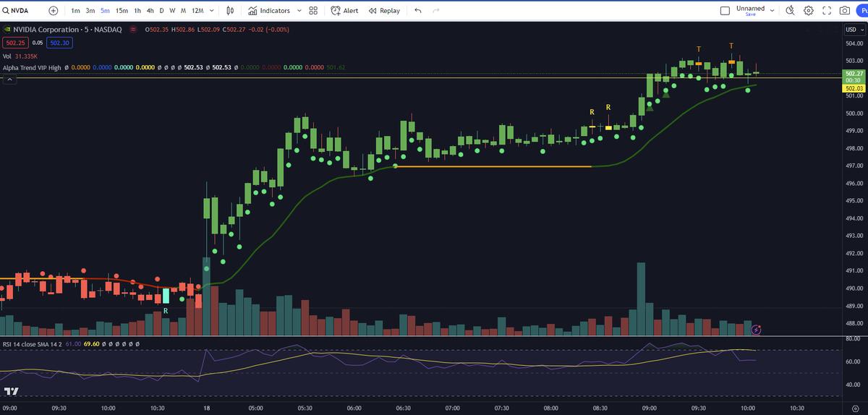Screen dimensions: 868x415
Task: Create an Alert from the toolbar
Action: 344,11
